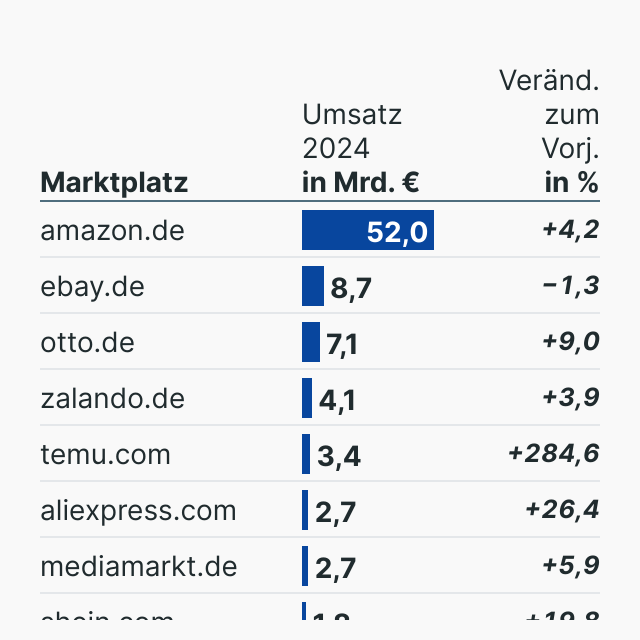Open the aliexpress.com row label
The image size is (640, 640).
tap(138, 511)
